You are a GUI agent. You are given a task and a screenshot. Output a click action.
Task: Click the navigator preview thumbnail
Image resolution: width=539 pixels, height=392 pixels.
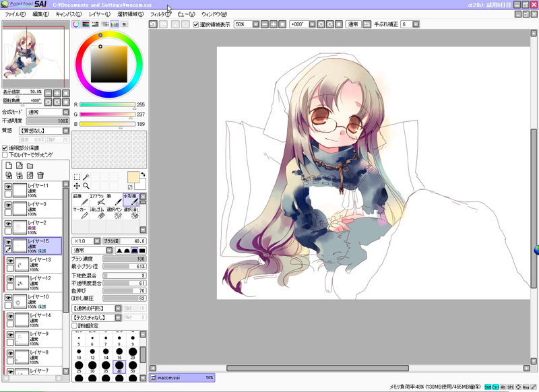click(36, 55)
